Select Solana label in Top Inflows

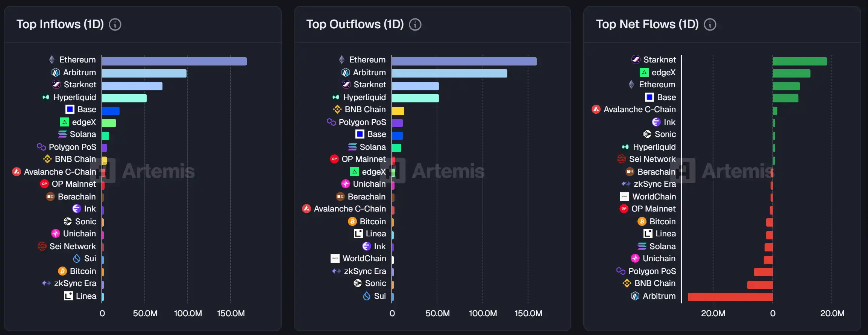tap(83, 134)
